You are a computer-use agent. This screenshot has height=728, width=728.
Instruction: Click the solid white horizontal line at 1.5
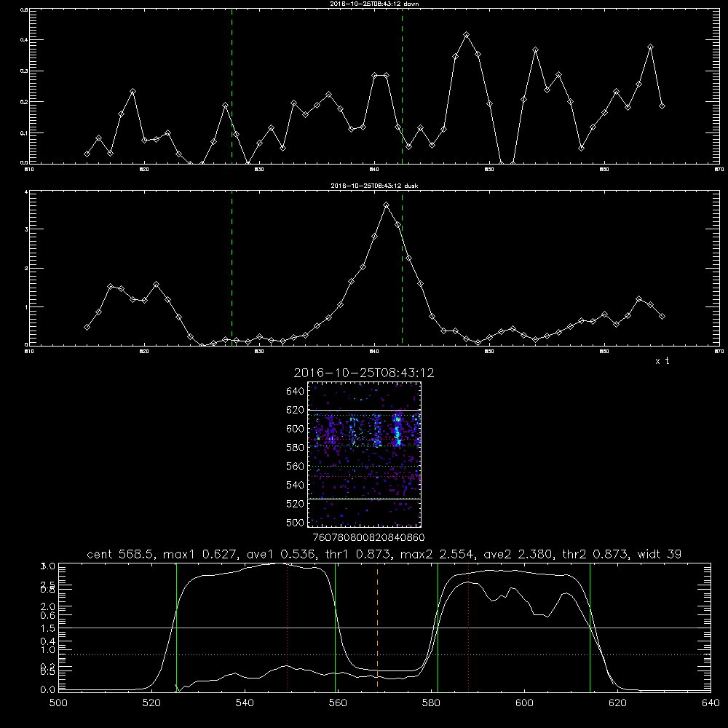pos(384,628)
